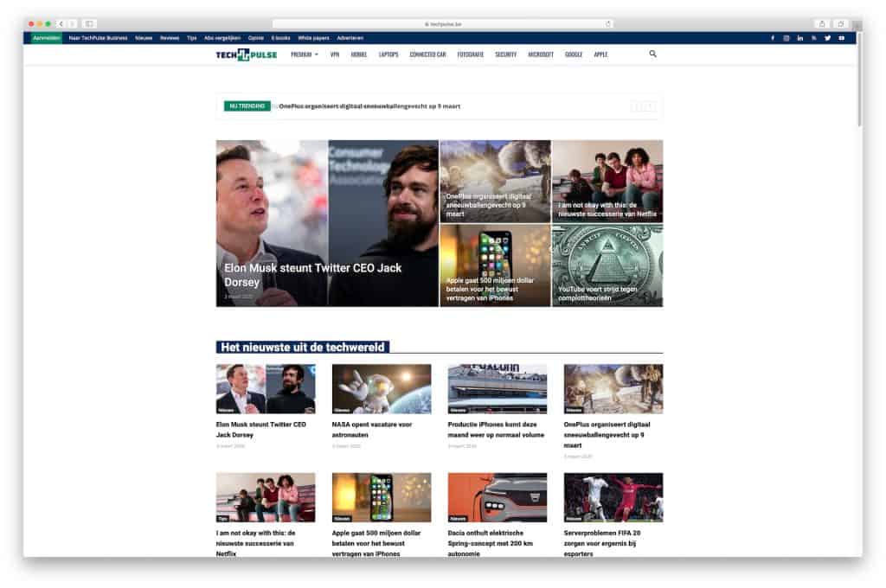Open featured OnePlus sneeuwballengevecht tile

(x=495, y=181)
